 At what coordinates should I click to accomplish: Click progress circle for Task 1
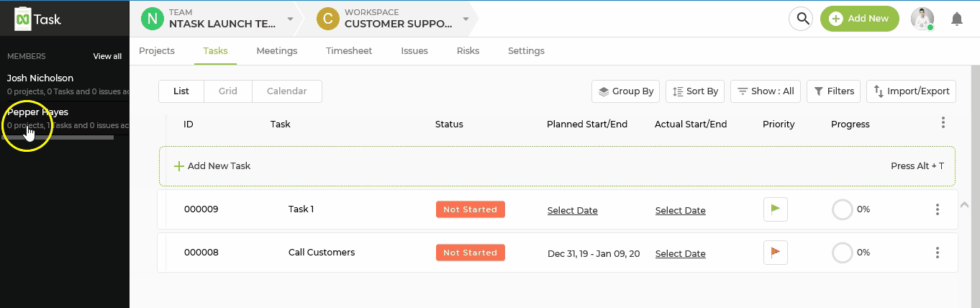tap(842, 209)
